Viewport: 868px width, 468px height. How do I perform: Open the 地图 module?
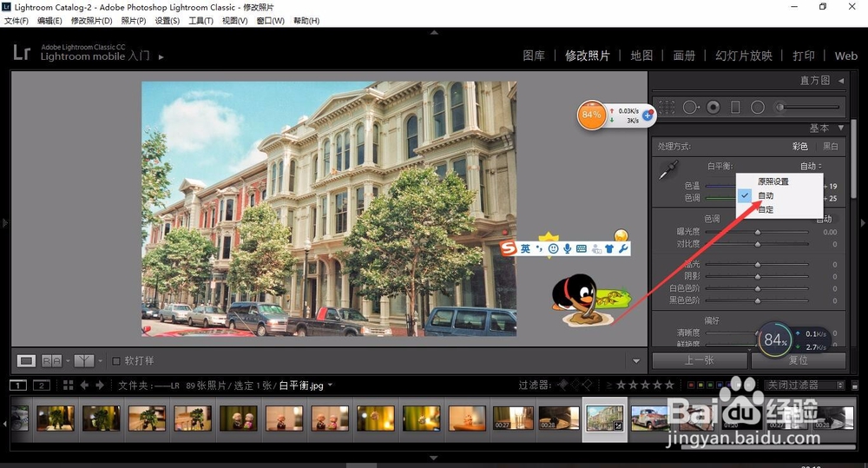641,56
